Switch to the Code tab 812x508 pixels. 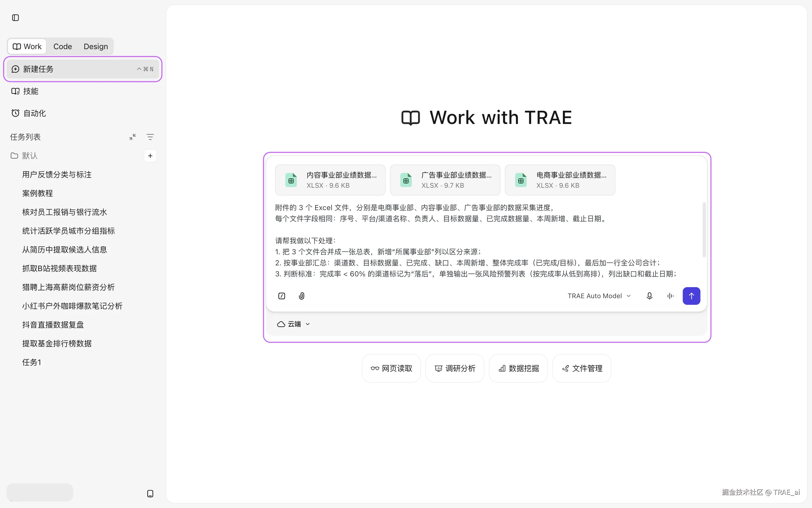62,46
